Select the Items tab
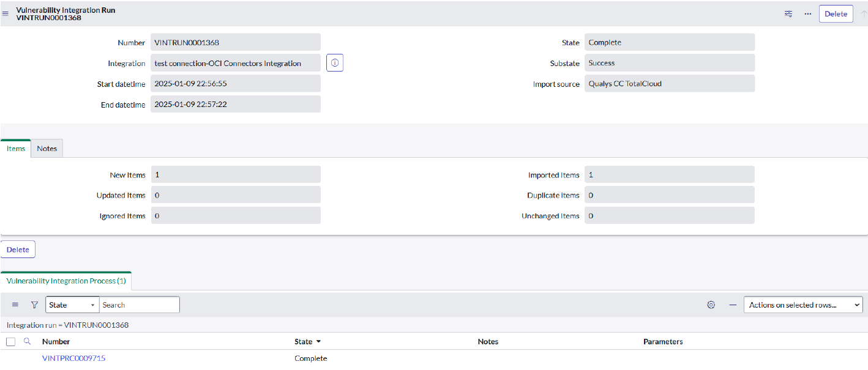The image size is (868, 370). click(x=16, y=149)
